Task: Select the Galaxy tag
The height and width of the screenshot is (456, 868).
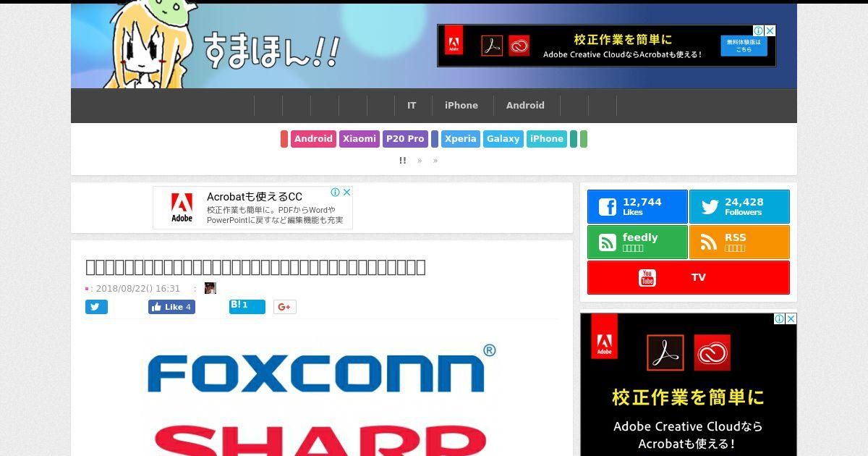Action: point(503,139)
